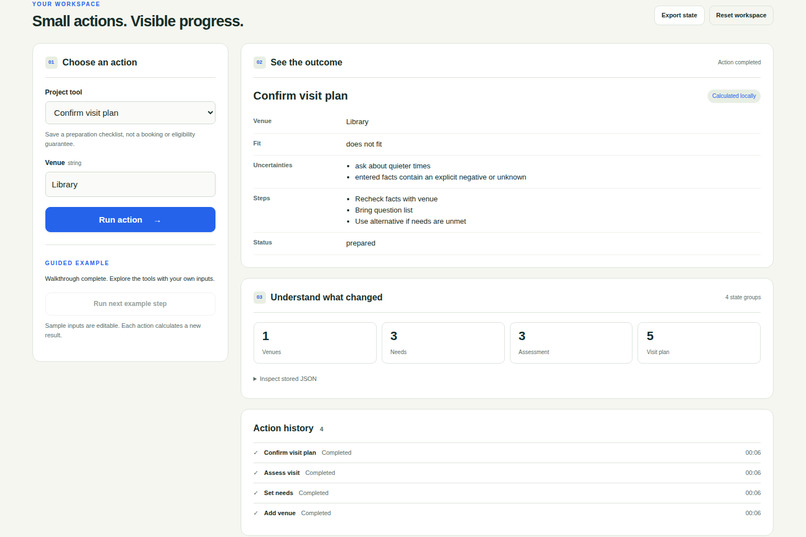Click 'ask about quieter times' item
This screenshot has width=806, height=537.
click(392, 166)
